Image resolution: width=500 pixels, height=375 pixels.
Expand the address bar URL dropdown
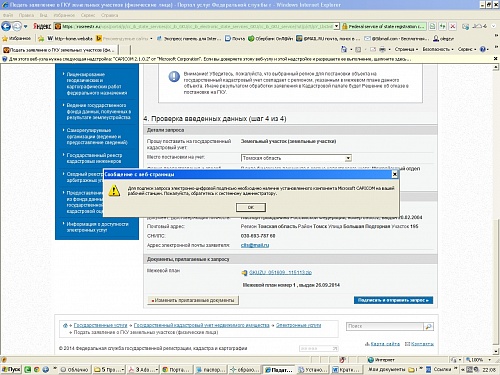click(x=337, y=26)
